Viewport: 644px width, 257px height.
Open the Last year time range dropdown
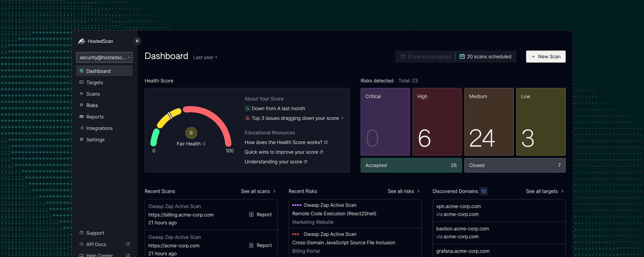[x=205, y=57]
